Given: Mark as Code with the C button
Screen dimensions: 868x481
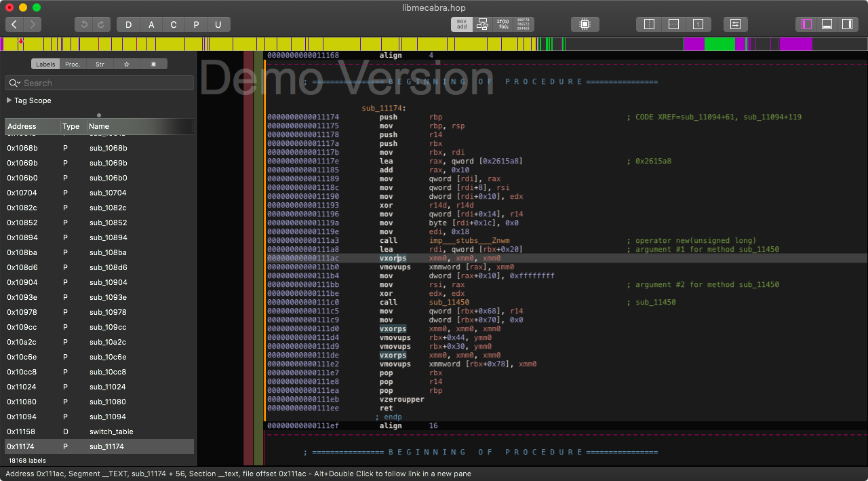Looking at the screenshot, I should (174, 24).
